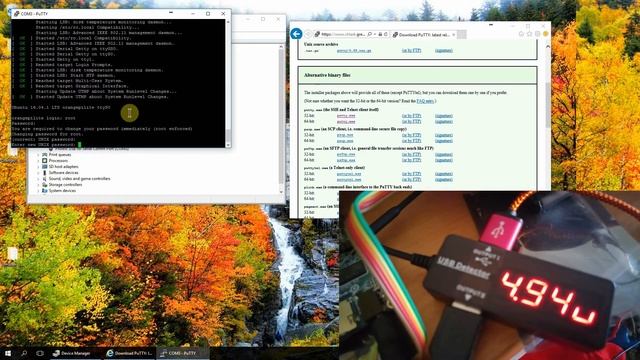This screenshot has height=360, width=640.
Task: Select the Storage controllers icon
Action: click(x=44, y=185)
